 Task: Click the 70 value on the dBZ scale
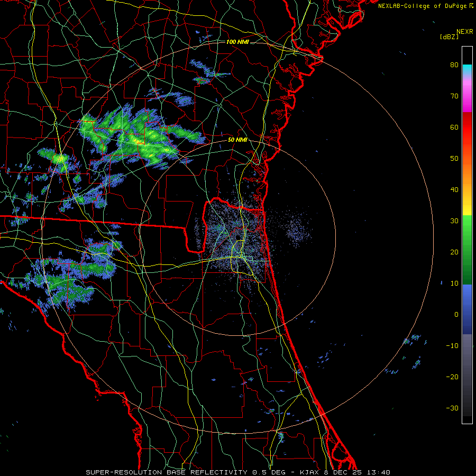[x=454, y=96]
